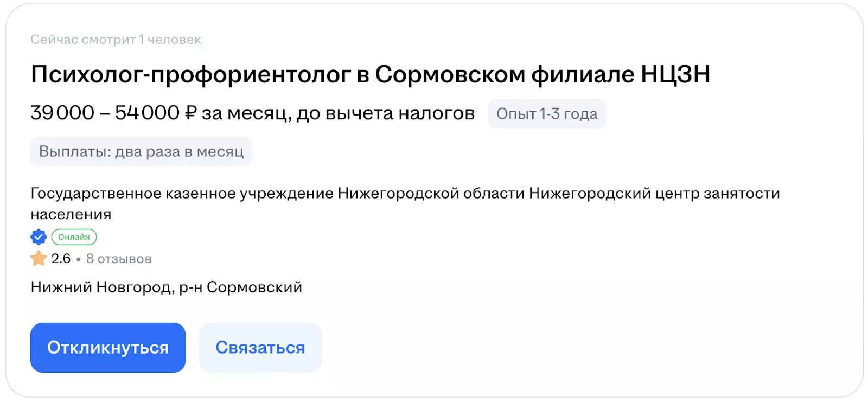
Task: Click the 54 000 upper salary figure
Action: [147, 113]
